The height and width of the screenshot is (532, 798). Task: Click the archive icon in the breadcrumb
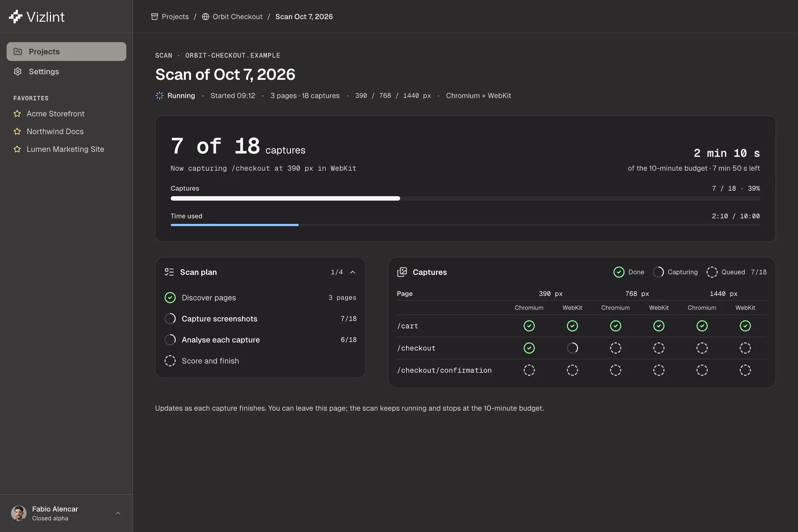[154, 17]
